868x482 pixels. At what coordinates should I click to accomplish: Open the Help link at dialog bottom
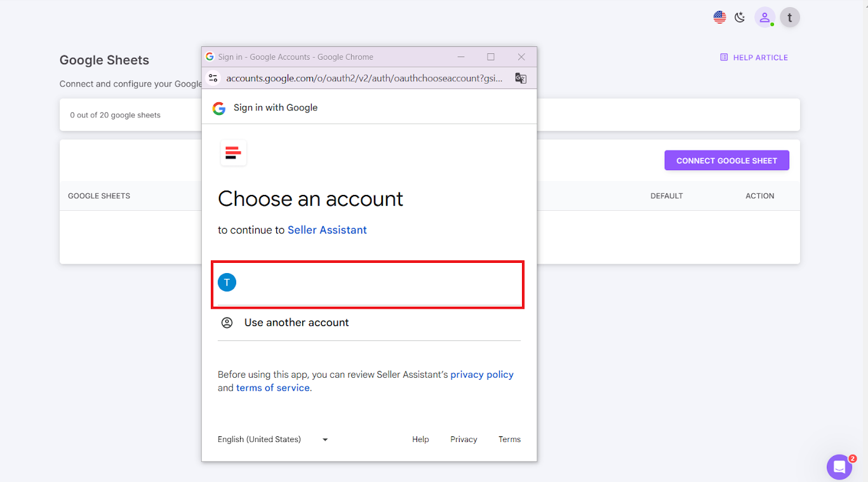point(420,439)
